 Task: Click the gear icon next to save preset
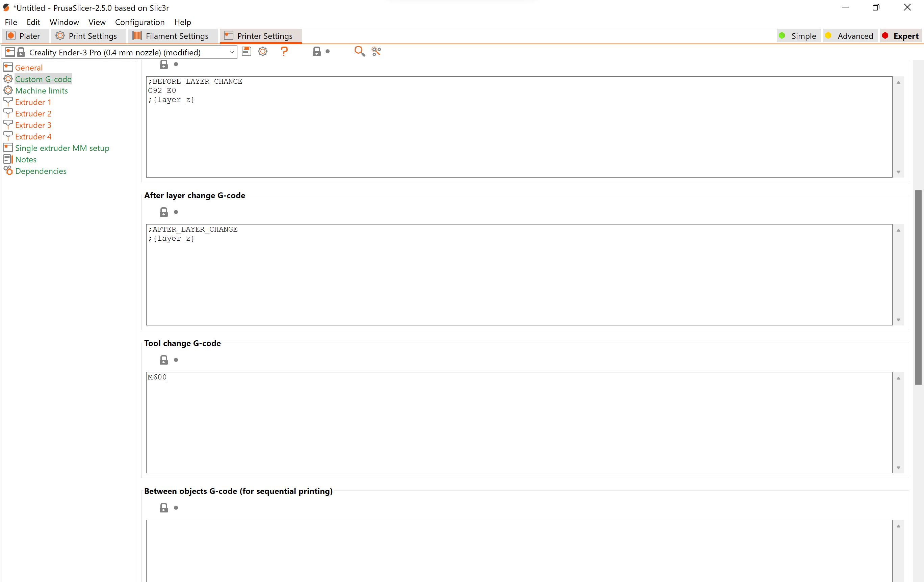point(263,51)
